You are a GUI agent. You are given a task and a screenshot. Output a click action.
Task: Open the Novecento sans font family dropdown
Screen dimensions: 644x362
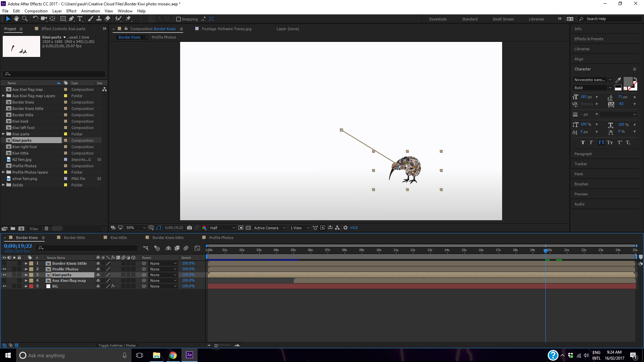tap(593, 80)
